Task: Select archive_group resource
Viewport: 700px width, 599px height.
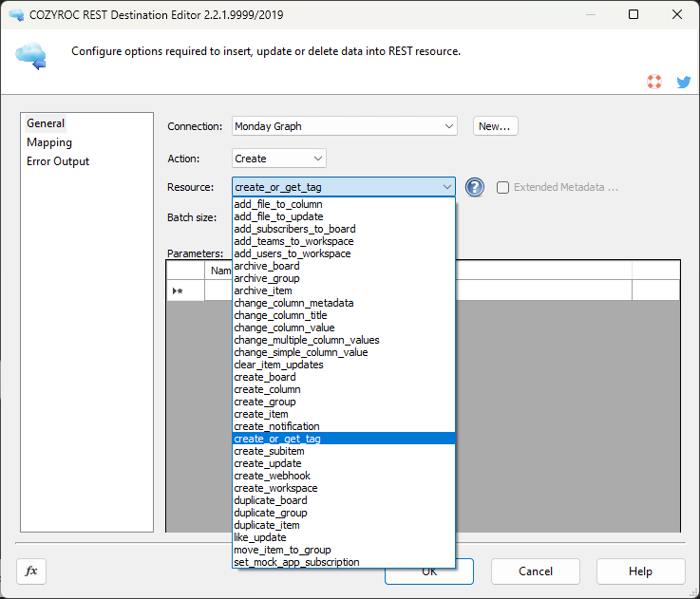Action: pos(344,278)
